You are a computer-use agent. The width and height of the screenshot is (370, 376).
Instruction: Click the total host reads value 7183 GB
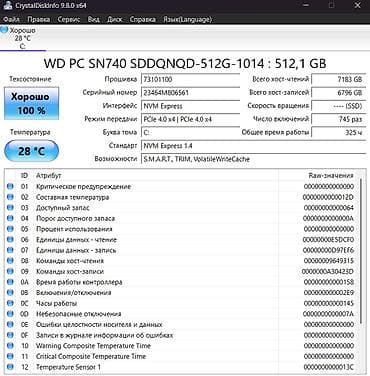(338, 79)
